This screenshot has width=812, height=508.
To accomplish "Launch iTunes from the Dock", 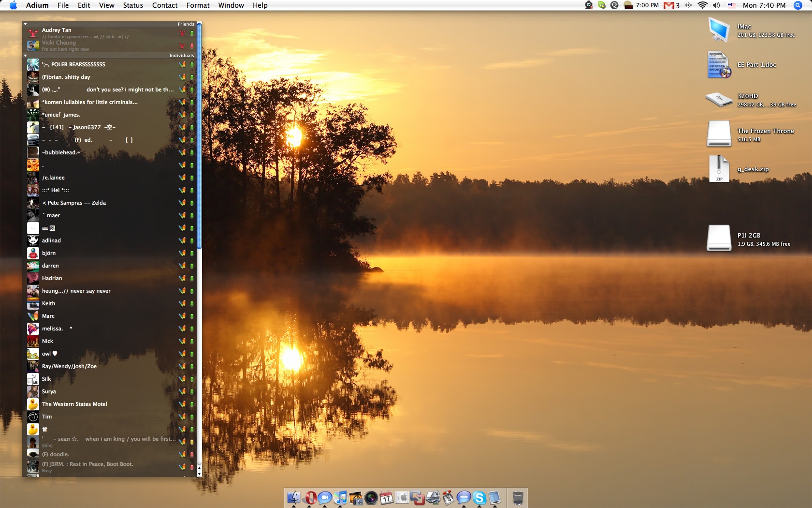I will (x=340, y=497).
